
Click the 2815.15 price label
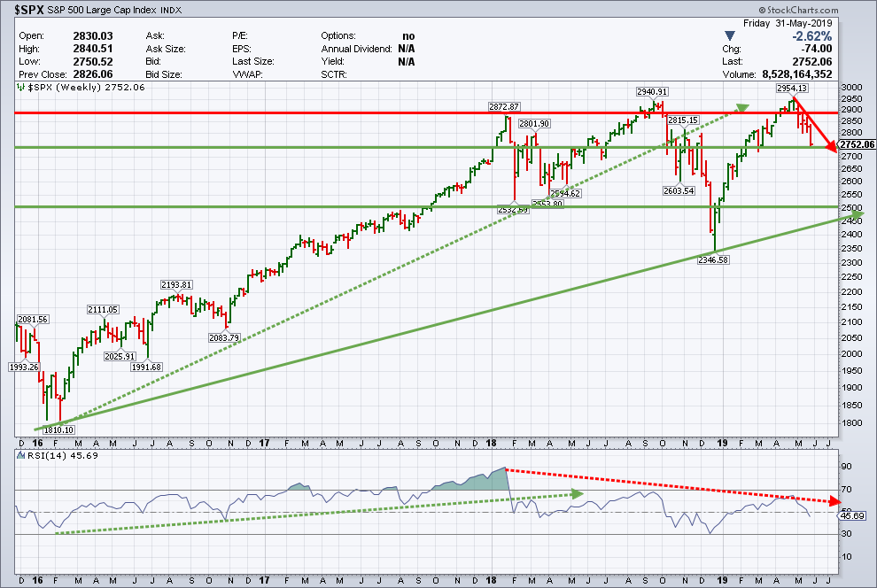[x=684, y=120]
